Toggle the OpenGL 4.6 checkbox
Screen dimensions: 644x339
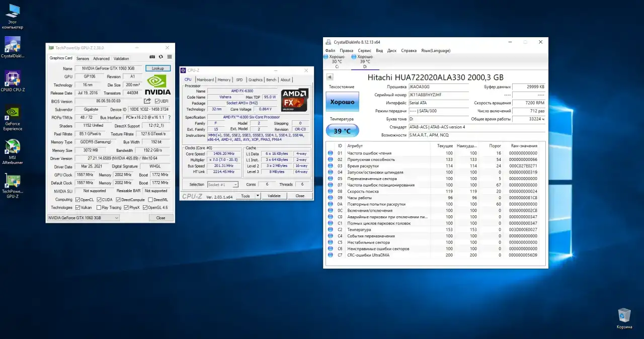145,207
